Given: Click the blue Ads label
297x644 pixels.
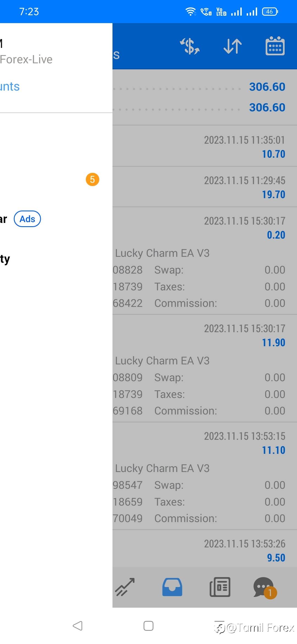Looking at the screenshot, I should coord(27,219).
